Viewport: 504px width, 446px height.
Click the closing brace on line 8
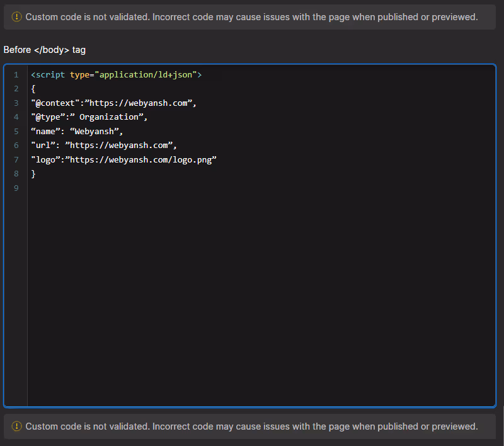point(33,173)
